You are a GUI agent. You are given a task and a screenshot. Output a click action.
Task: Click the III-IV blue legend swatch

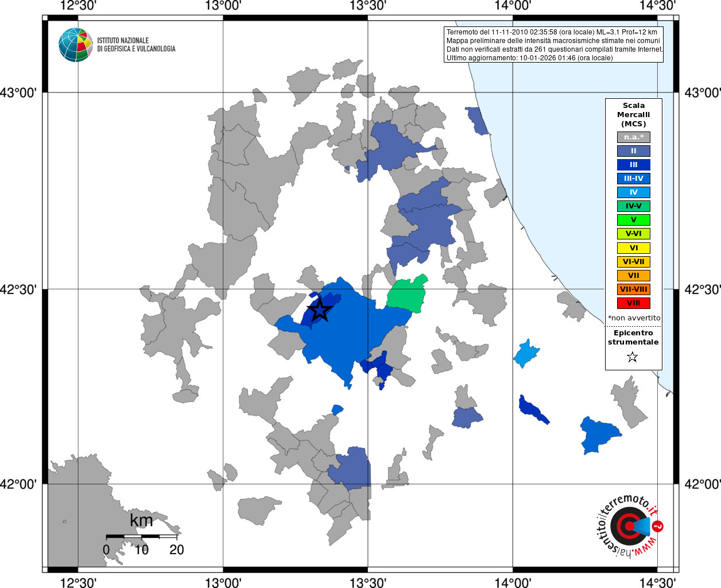(x=634, y=179)
